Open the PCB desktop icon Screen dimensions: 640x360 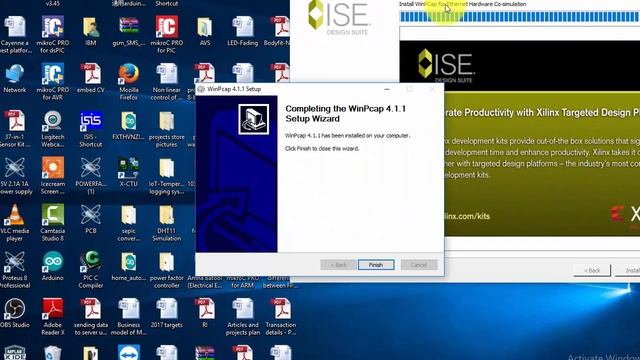[91, 220]
